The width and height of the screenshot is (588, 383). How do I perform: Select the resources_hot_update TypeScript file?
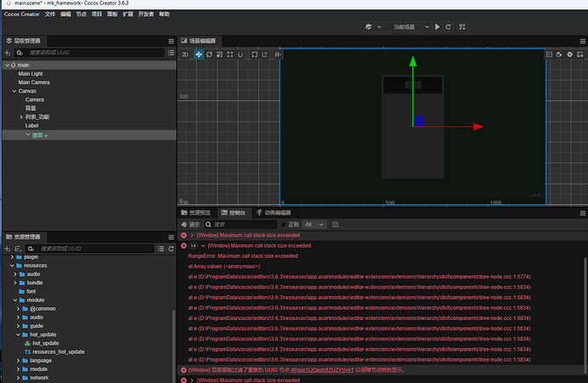(x=58, y=352)
